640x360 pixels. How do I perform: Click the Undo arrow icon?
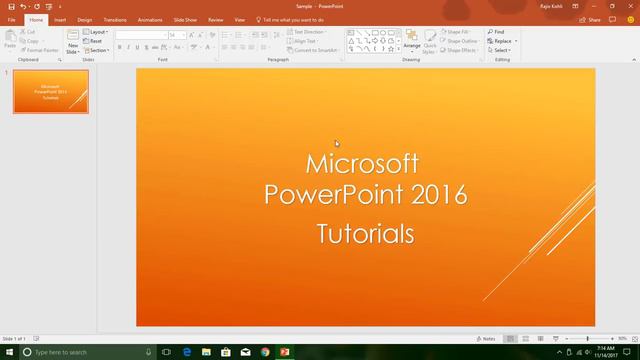click(23, 7)
